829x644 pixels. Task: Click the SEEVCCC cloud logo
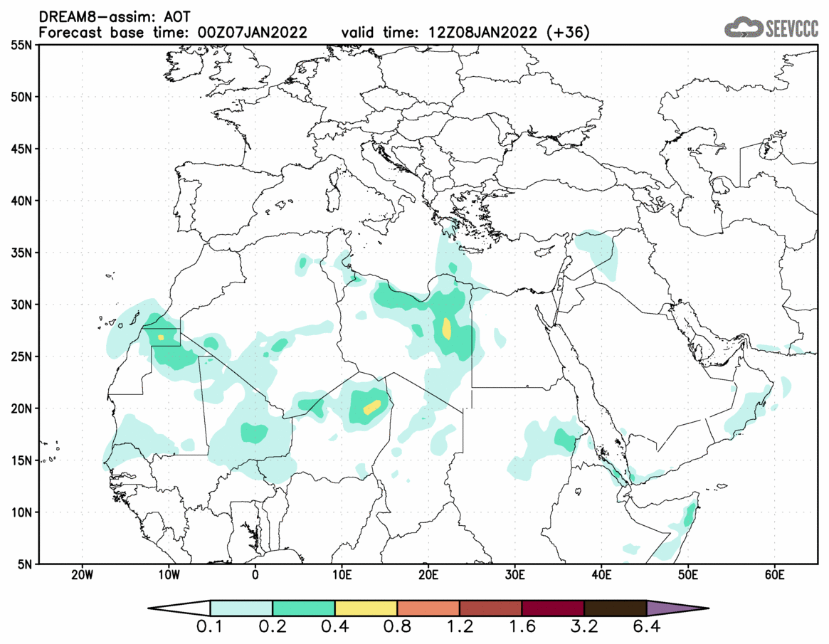[771, 27]
